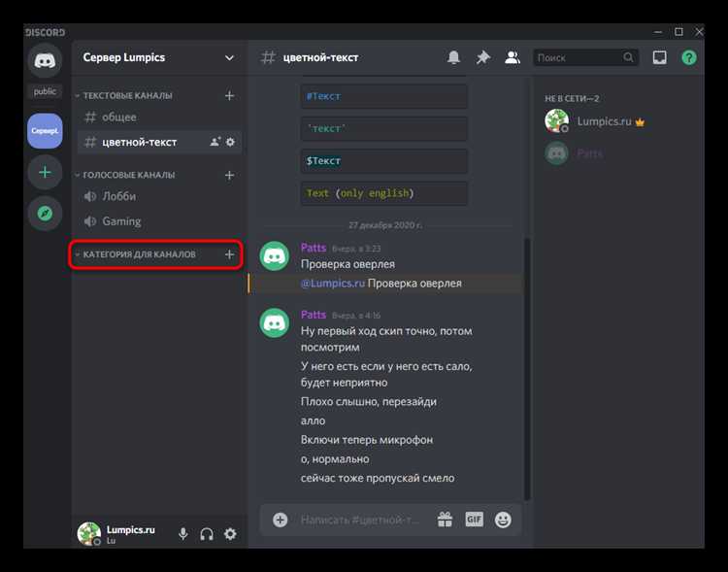Click the цветной-текст channel title in header
Viewport: 728px width, 572px height.
pyautogui.click(x=321, y=58)
